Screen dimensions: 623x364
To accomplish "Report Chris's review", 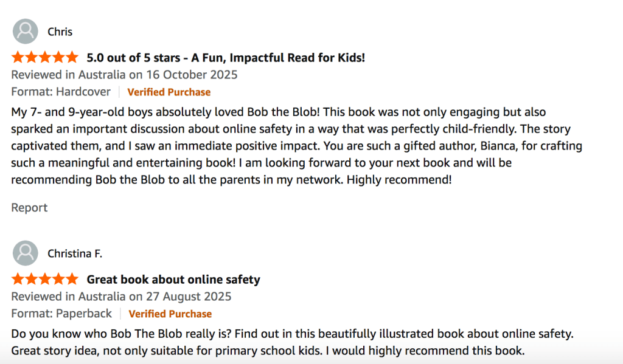I will (x=29, y=208).
